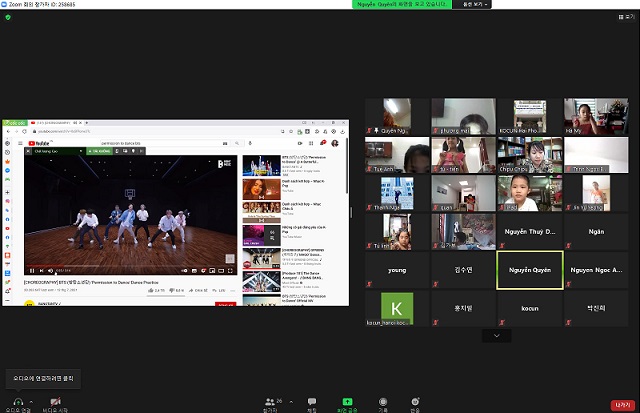Close the download bar X above player
The width and height of the screenshot is (640, 413).
click(x=28, y=151)
